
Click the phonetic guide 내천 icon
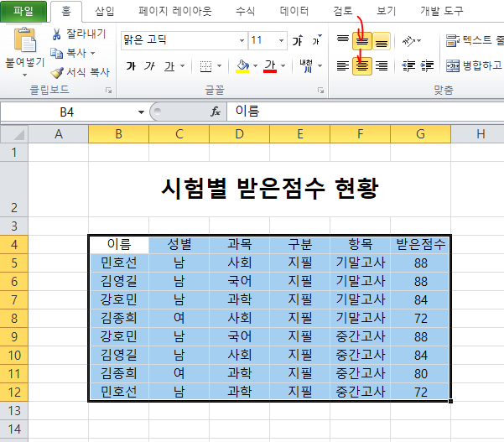(x=306, y=66)
